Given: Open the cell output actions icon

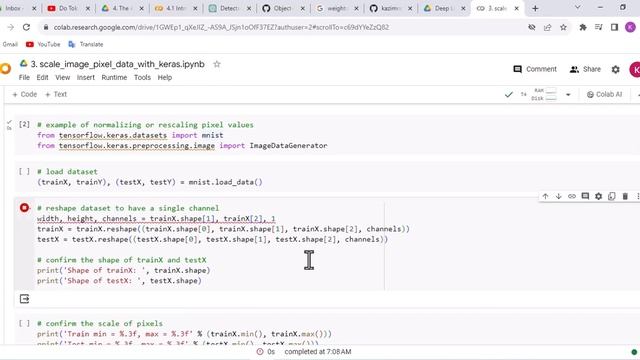Looking at the screenshot, I should point(24,299).
